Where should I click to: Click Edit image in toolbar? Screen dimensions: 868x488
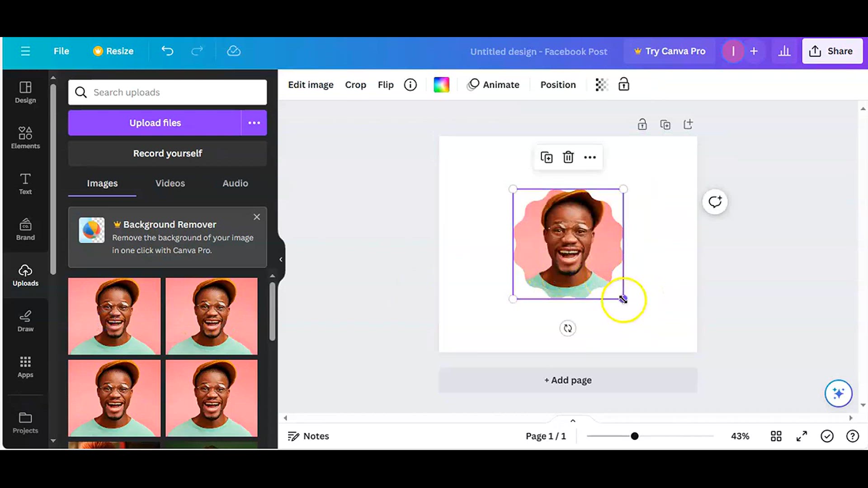pyautogui.click(x=311, y=85)
